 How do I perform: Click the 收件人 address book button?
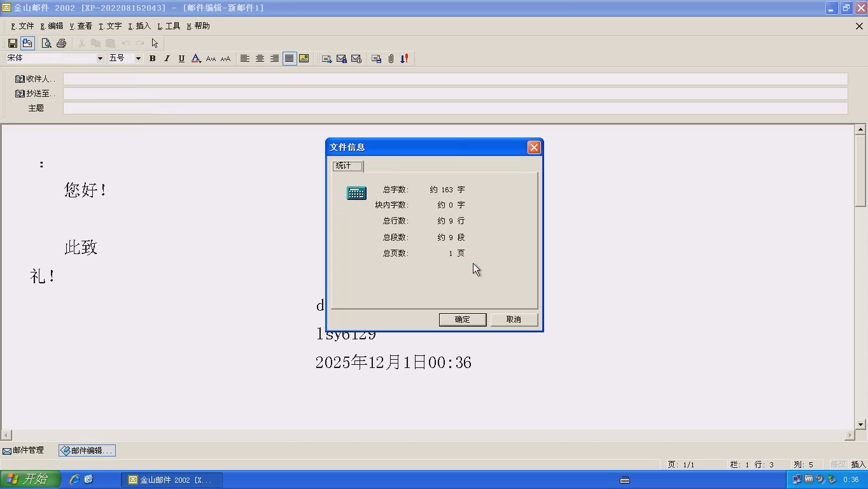(35, 79)
